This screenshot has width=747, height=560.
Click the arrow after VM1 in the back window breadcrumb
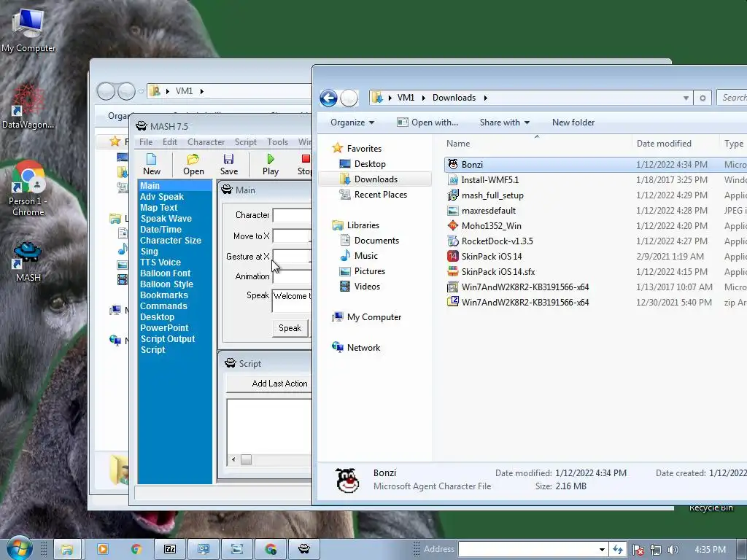201,91
